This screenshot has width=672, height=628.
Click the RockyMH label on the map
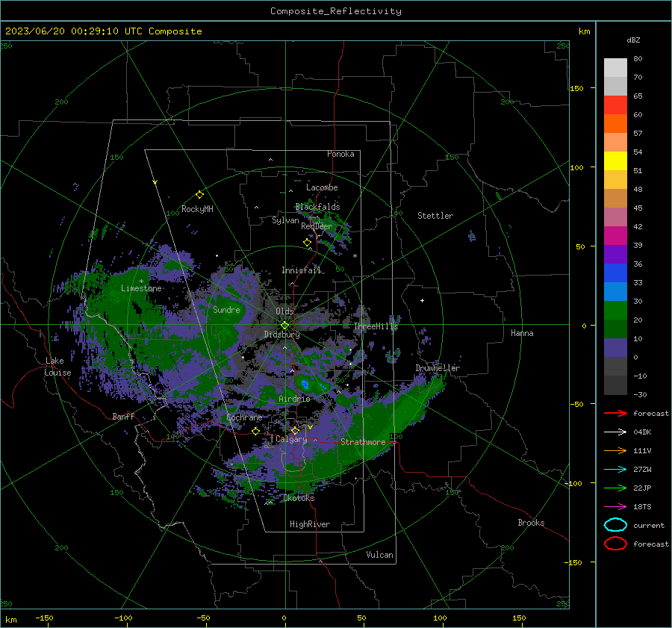[x=197, y=209]
